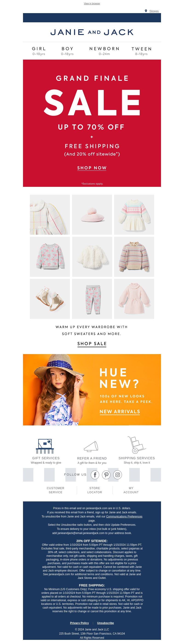184x644 pixels.
Task: Open the Boy 0-18yrs category
Action: point(67,51)
